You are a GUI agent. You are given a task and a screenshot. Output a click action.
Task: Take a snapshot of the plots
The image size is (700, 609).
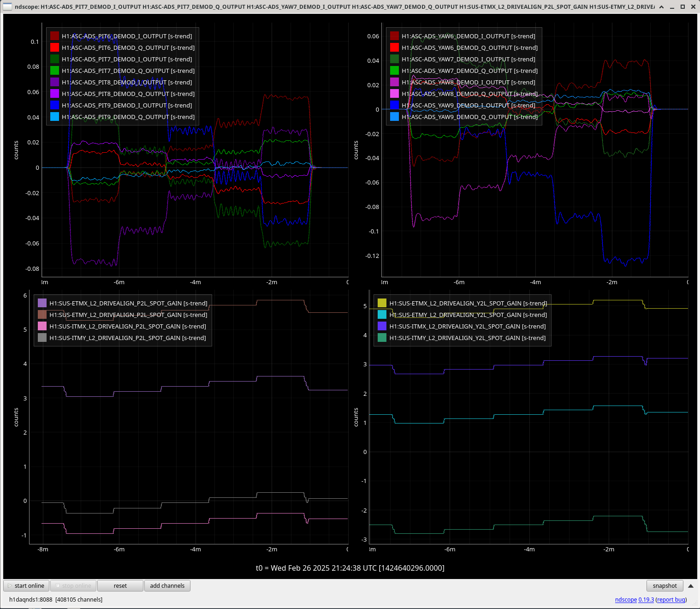pos(664,585)
